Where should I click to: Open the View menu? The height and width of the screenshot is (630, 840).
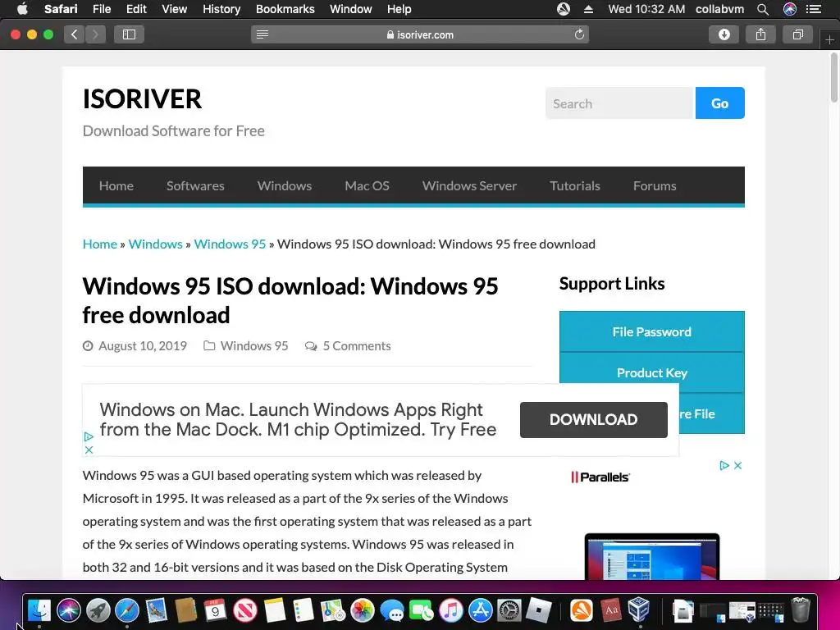coord(174,9)
